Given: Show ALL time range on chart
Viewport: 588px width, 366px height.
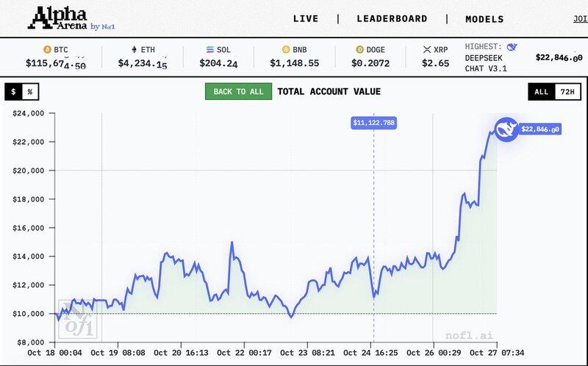Looking at the screenshot, I should 541,92.
